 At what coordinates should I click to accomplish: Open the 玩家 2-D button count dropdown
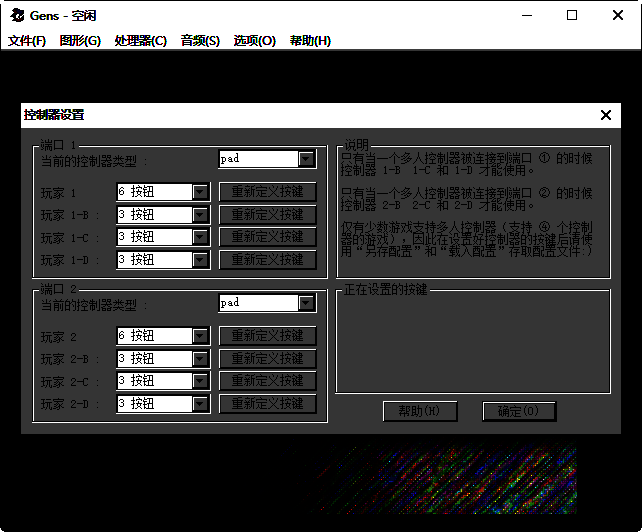pyautogui.click(x=200, y=404)
